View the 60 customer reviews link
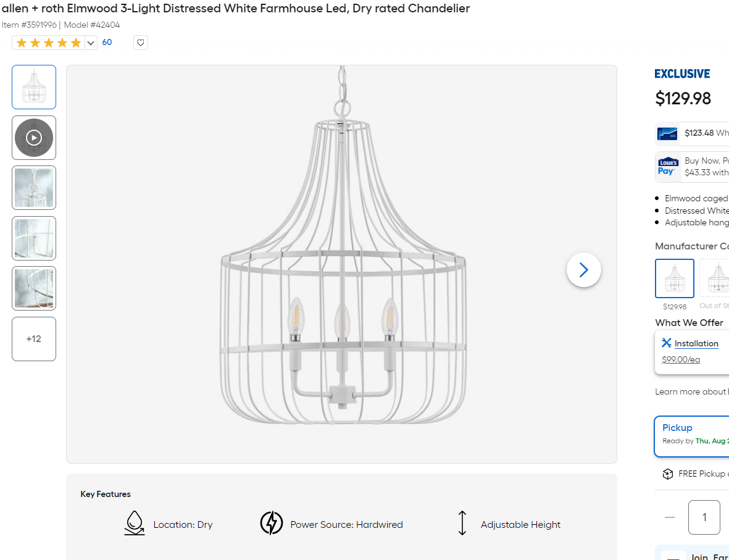 coord(107,42)
